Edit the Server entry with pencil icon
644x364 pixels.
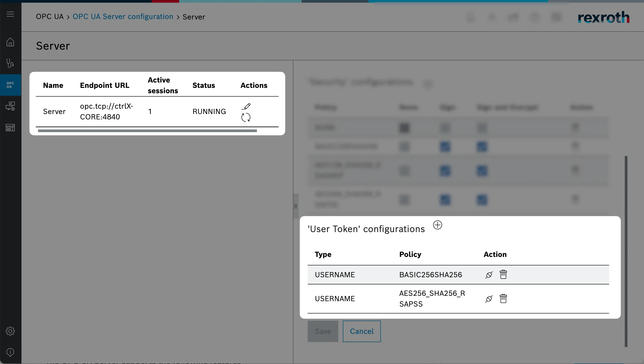[246, 106]
